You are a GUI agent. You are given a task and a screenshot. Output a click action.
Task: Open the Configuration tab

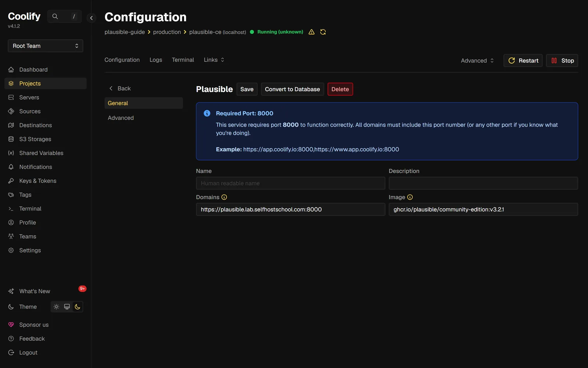122,60
